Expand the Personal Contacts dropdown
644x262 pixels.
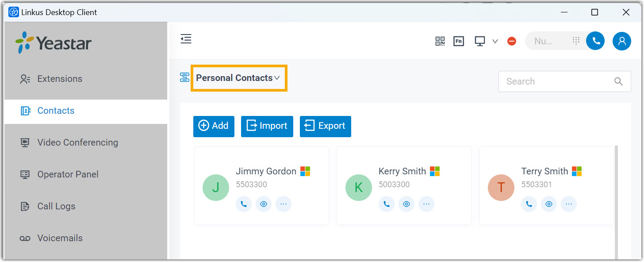pyautogui.click(x=238, y=78)
